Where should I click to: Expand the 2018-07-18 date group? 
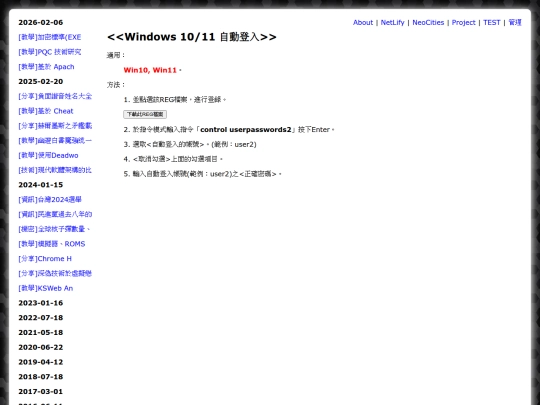click(x=41, y=377)
